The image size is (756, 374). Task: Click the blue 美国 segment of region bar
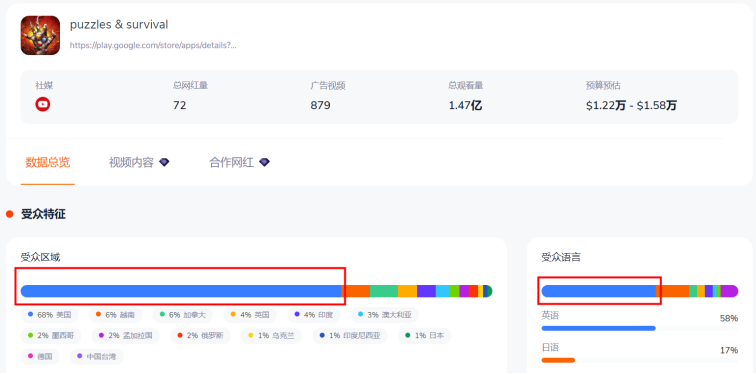coord(181,291)
